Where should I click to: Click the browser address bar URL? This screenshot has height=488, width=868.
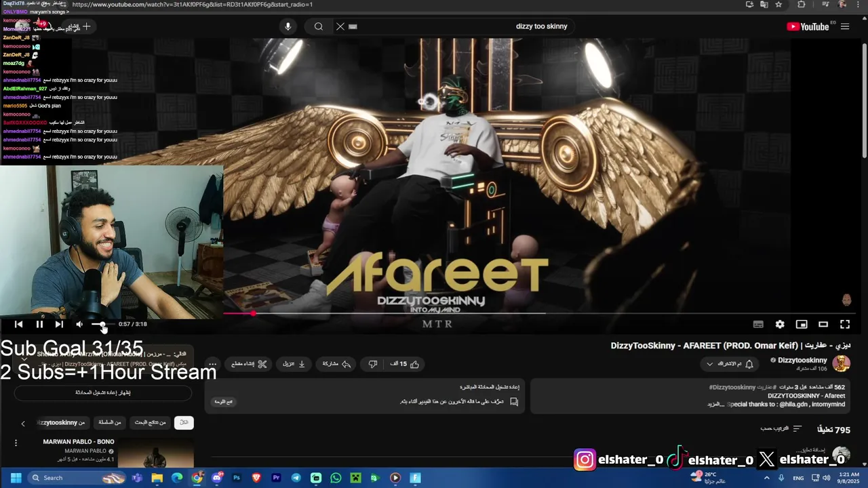[192, 4]
